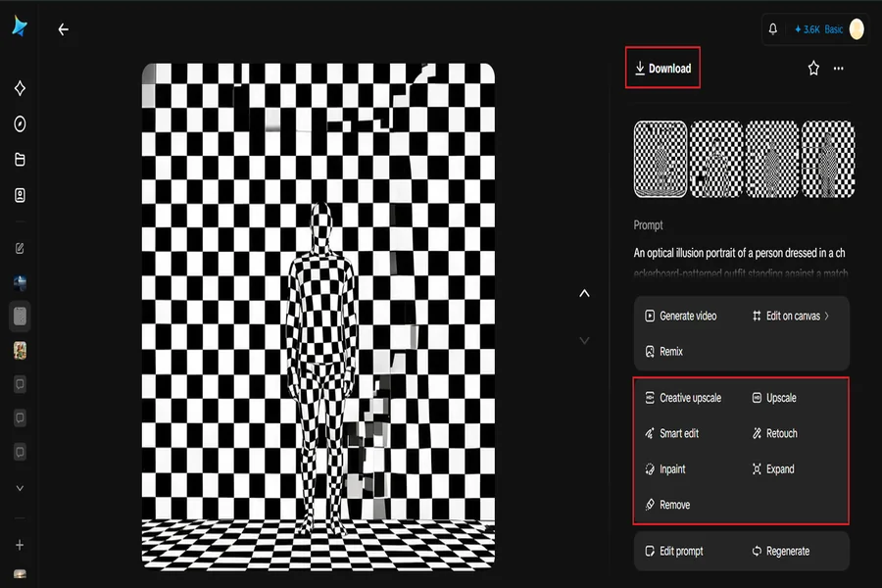Click the back arrow icon
The height and width of the screenshot is (588, 882).
[x=63, y=29]
